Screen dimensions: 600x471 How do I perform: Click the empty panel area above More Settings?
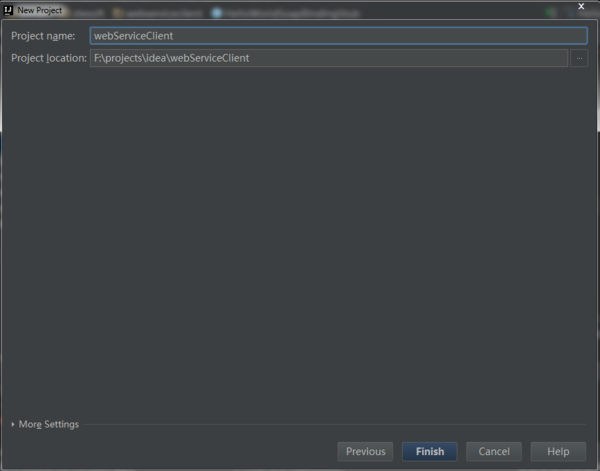pos(300,240)
